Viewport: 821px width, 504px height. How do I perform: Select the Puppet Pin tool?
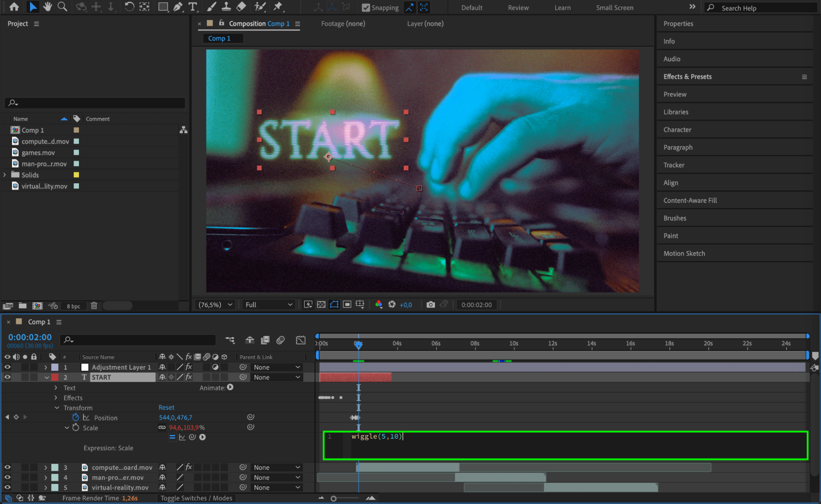[x=278, y=7]
